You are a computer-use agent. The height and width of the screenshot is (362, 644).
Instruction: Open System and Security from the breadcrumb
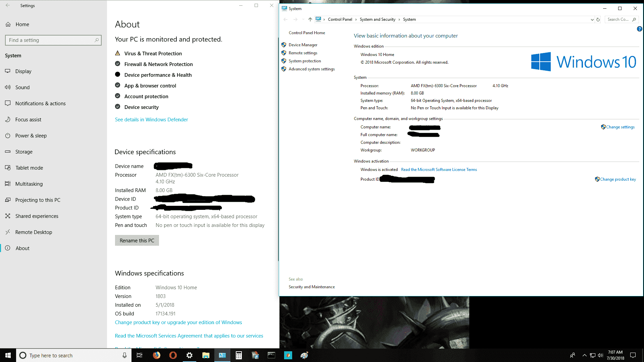coord(377,19)
